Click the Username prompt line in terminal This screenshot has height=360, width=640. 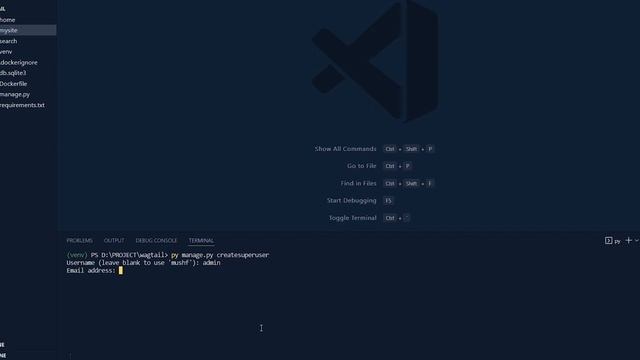coord(144,263)
